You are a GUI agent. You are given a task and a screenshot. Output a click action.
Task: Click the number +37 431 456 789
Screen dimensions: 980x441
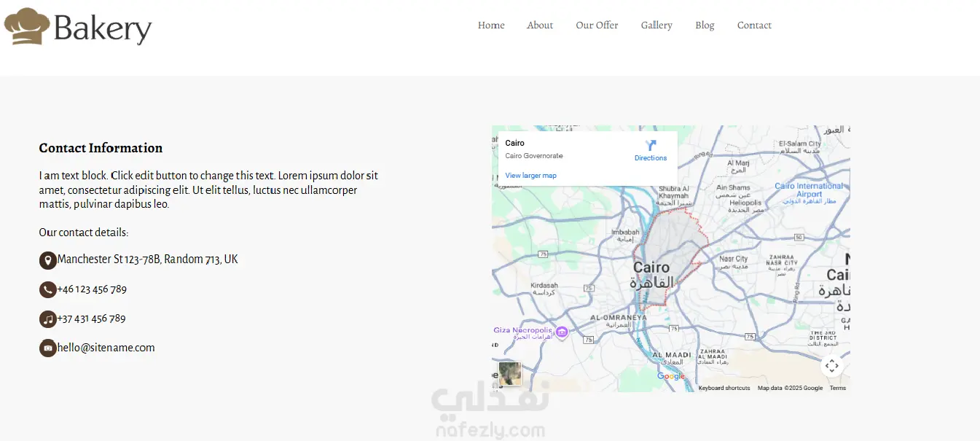pyautogui.click(x=92, y=319)
